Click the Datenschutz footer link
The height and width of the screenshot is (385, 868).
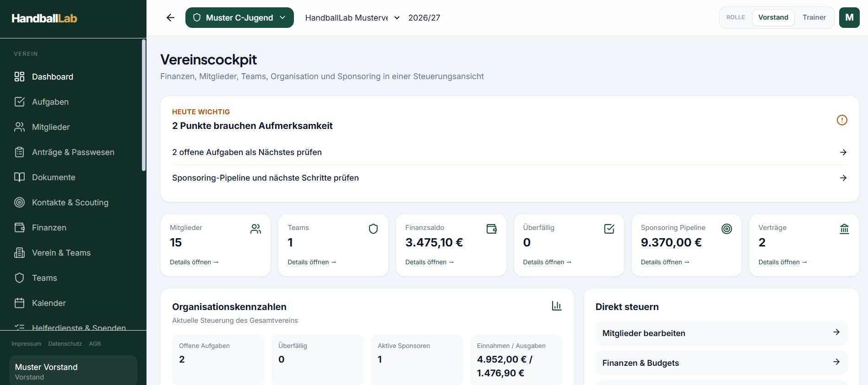coord(65,344)
